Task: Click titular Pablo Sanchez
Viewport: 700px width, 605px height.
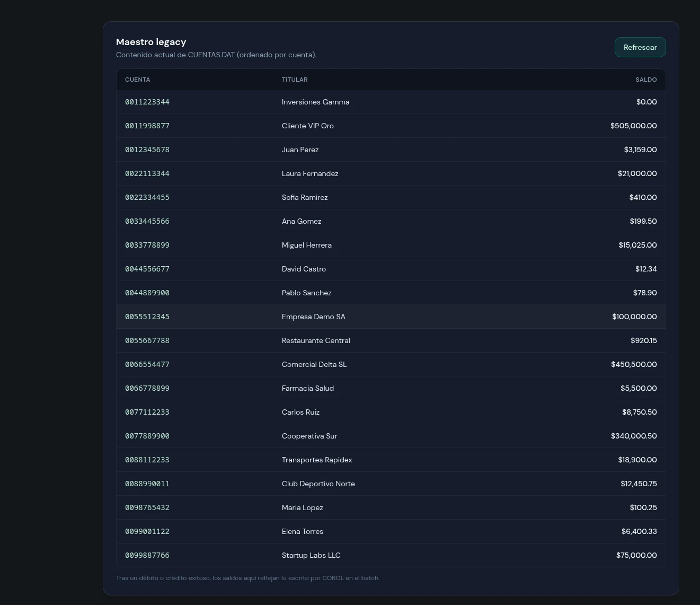Action: (x=307, y=293)
